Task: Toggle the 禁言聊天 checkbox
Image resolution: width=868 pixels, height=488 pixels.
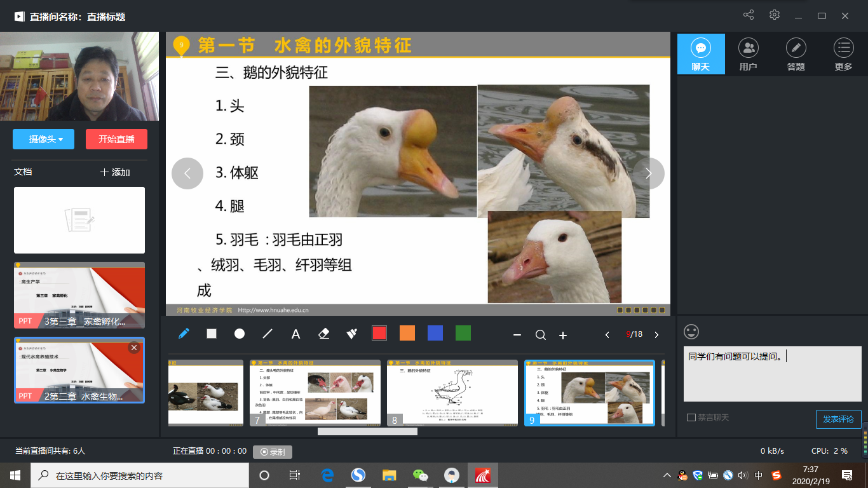Action: tap(691, 417)
